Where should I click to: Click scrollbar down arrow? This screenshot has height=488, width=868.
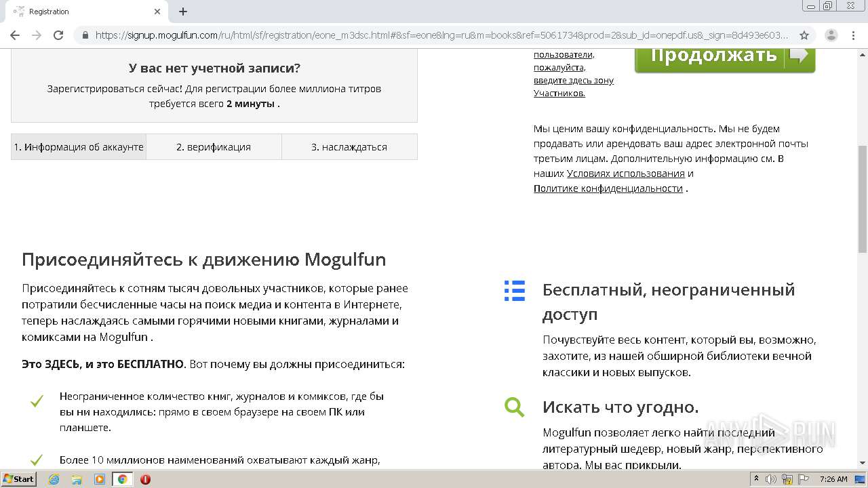point(863,462)
